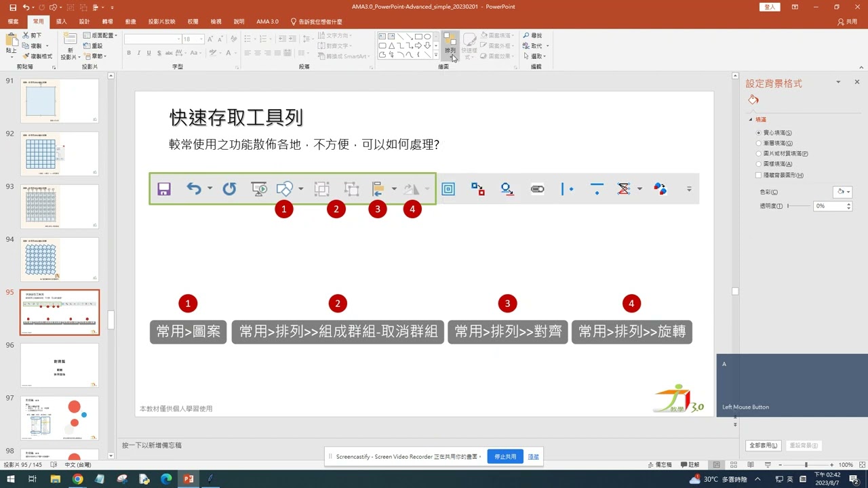
Task: Click the Windows Start button
Action: coord(12,479)
